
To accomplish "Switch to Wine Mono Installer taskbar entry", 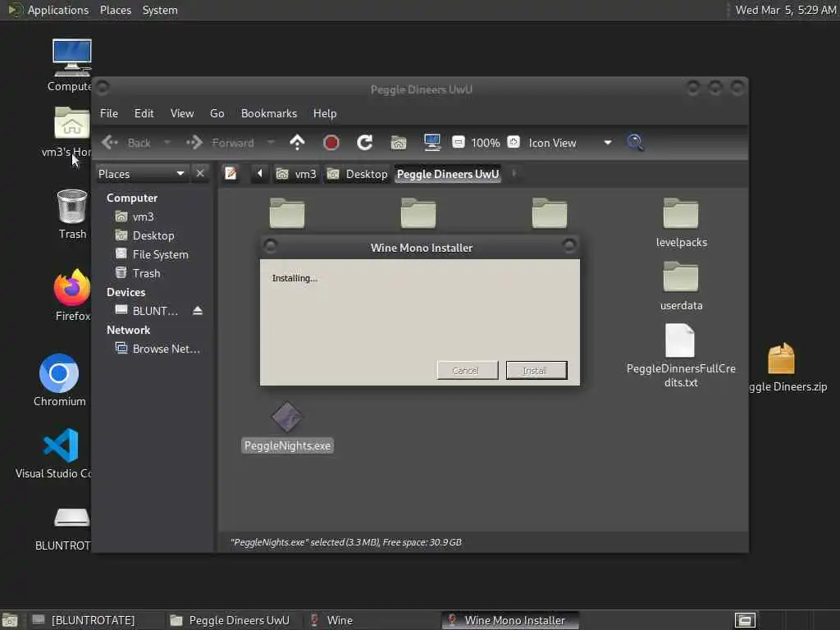I will 510,620.
